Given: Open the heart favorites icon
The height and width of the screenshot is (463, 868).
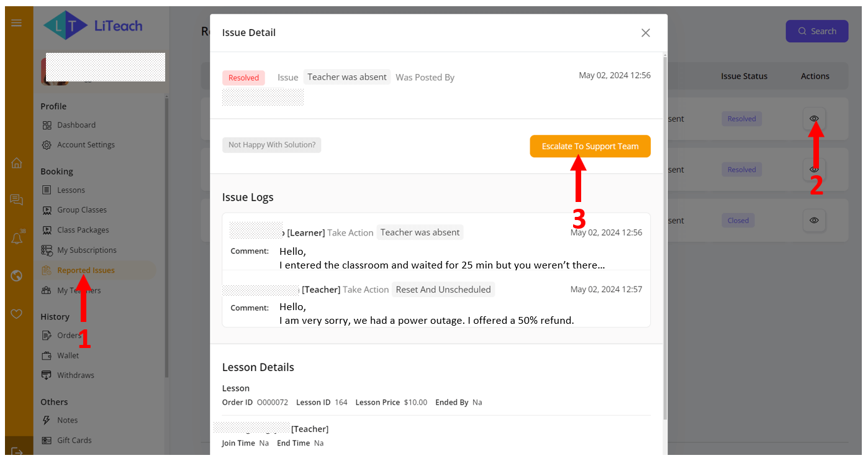Looking at the screenshot, I should point(17,314).
